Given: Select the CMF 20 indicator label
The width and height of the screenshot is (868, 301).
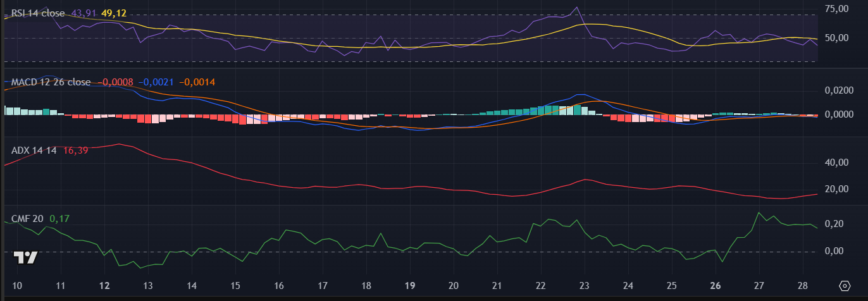Looking at the screenshot, I should tap(27, 219).
